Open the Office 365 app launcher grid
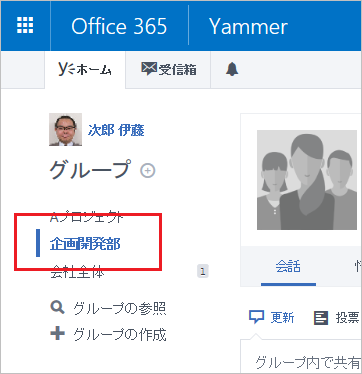 pos(25,26)
